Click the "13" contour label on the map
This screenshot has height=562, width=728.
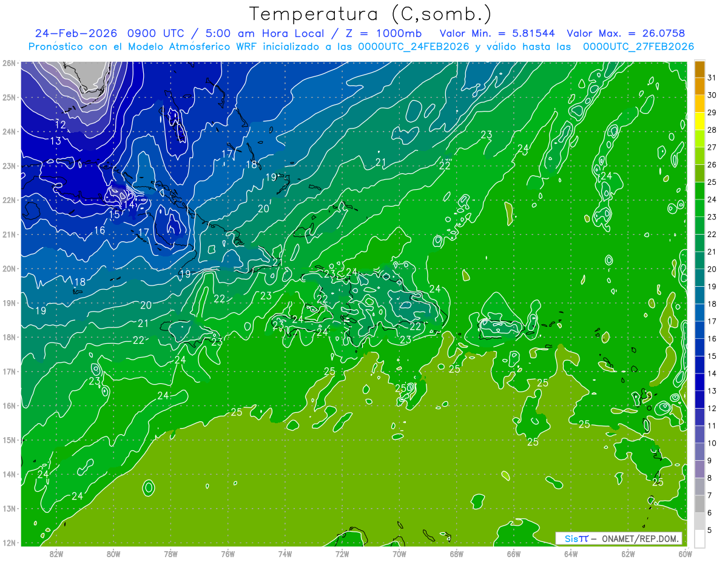tap(56, 141)
